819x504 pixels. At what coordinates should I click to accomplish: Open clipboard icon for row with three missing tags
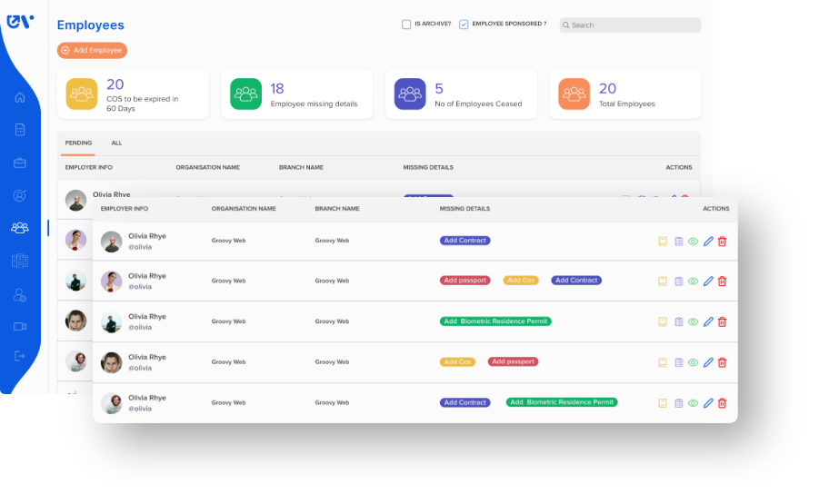coord(678,282)
